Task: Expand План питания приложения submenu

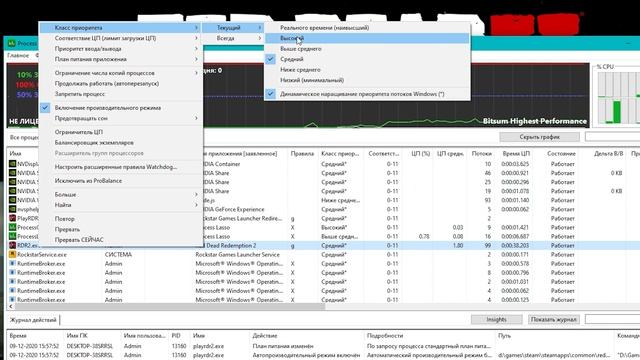Action: tap(121, 59)
